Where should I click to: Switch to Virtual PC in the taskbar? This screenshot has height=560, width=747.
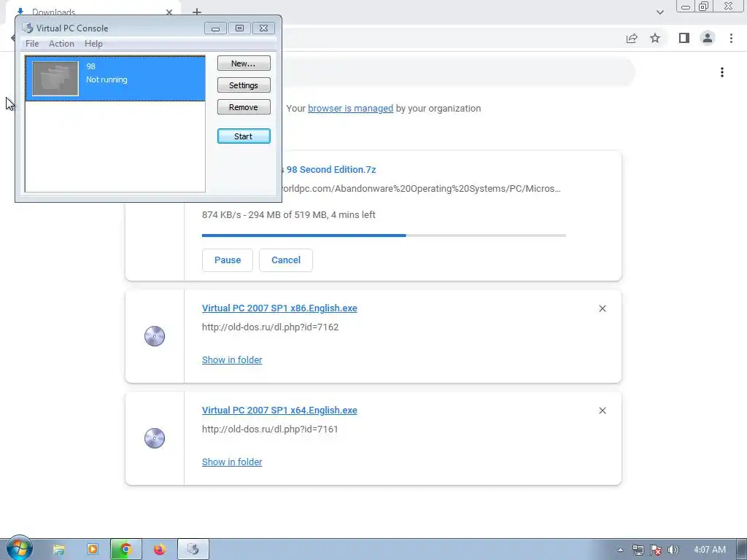tap(193, 550)
